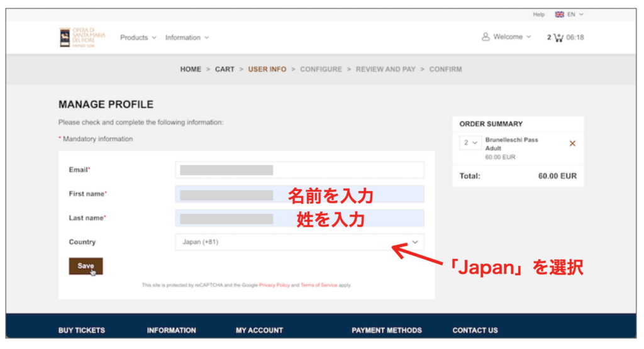Click the user account profile icon

[x=486, y=37]
